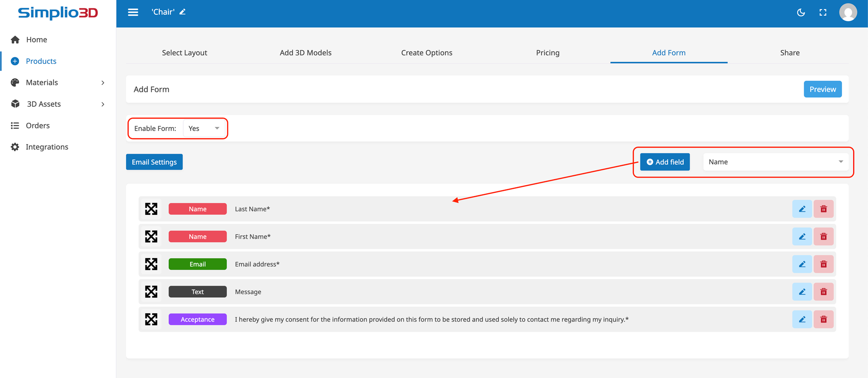The height and width of the screenshot is (378, 868).
Task: Delete the First Name field
Action: point(823,237)
